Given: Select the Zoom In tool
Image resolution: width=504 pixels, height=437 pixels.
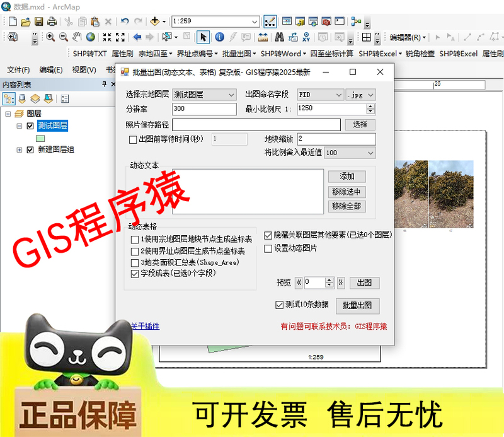Looking at the screenshot, I should pos(50,37).
